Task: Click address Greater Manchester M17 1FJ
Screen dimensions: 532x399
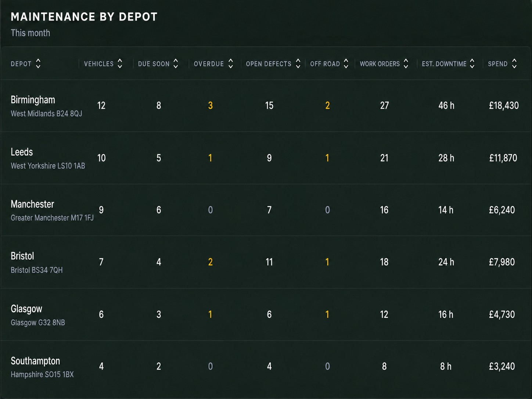Action: click(x=52, y=218)
